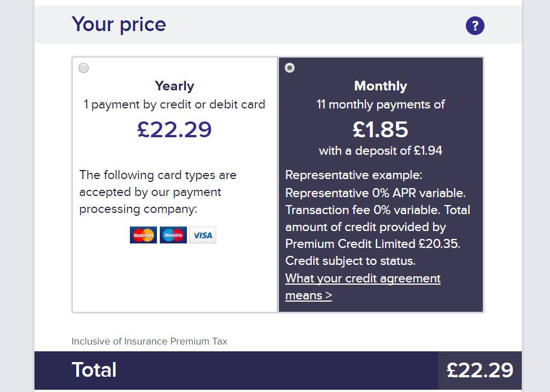This screenshot has height=392, width=550.
Task: Click the MasterCard logo
Action: pos(143,235)
